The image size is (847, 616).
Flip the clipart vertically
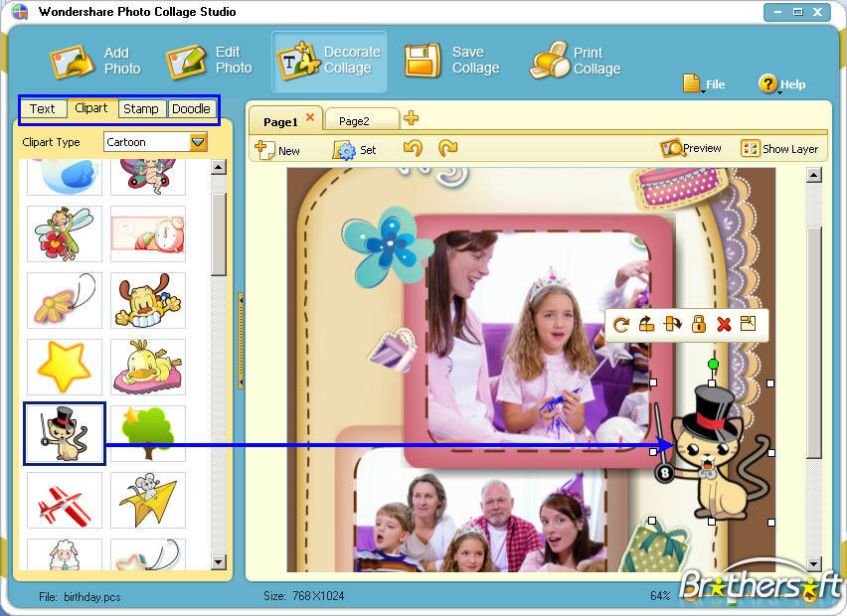[x=674, y=325]
